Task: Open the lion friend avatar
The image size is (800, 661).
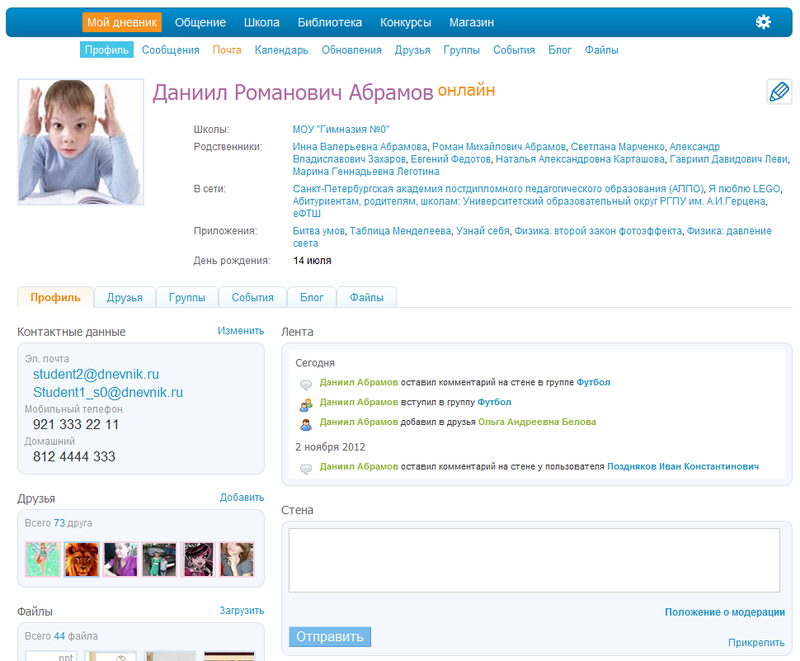Action: point(82,559)
